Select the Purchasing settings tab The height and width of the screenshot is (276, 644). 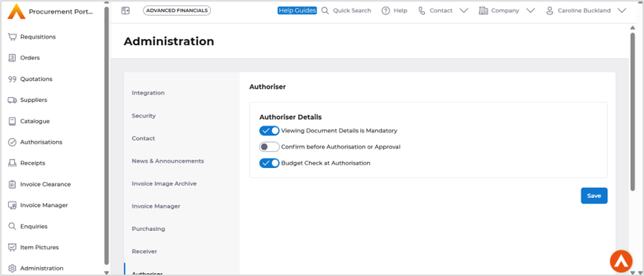148,229
